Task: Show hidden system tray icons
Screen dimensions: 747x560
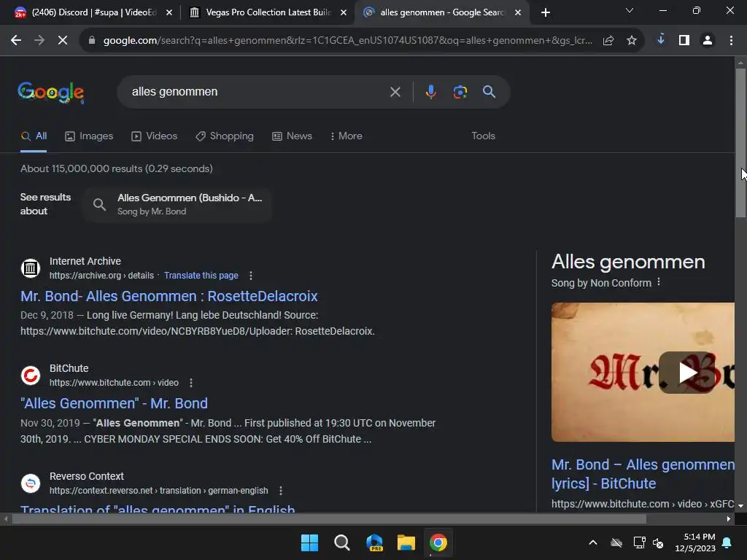Action: pos(593,542)
